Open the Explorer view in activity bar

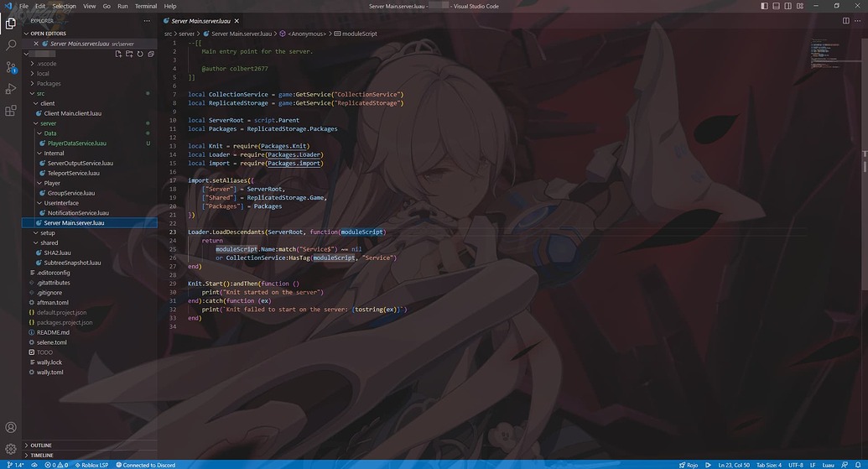pyautogui.click(x=11, y=23)
